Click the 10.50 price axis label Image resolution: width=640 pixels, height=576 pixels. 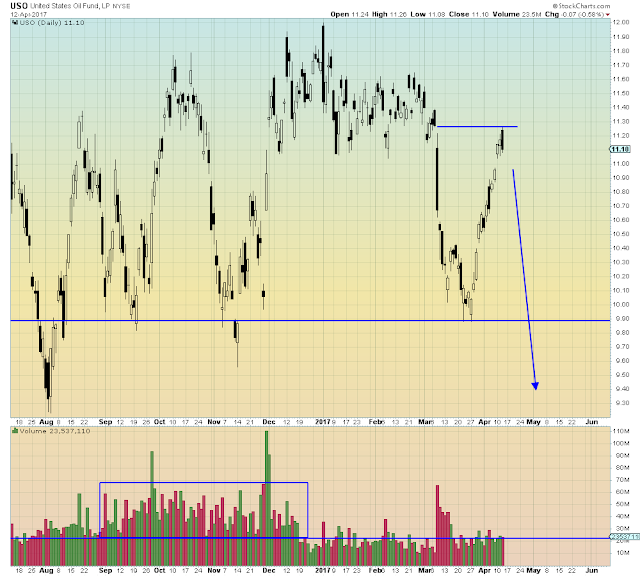click(x=621, y=234)
